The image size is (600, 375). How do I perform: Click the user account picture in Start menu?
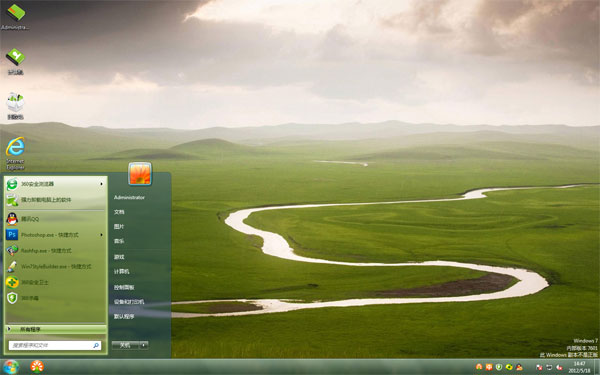pos(140,173)
